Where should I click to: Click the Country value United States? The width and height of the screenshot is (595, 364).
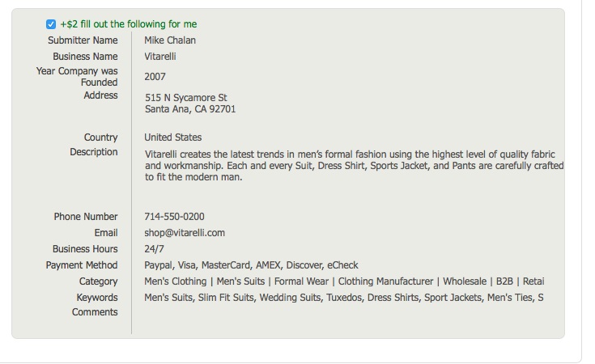(172, 138)
